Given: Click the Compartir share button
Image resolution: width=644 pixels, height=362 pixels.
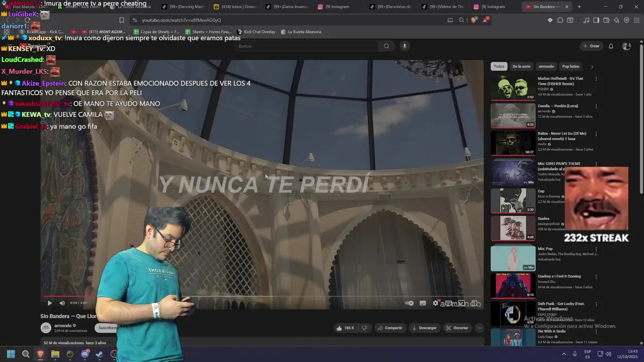Looking at the screenshot, I should [x=390, y=328].
